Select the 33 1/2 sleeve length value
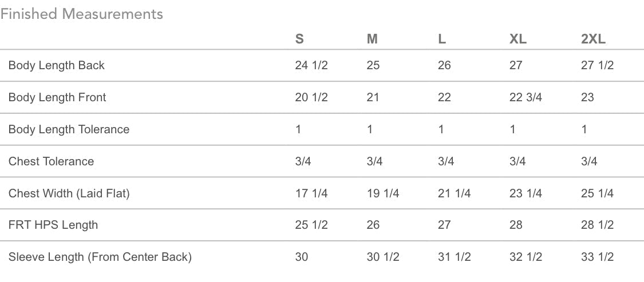Viewport: 644px width, 282px height. click(x=597, y=257)
